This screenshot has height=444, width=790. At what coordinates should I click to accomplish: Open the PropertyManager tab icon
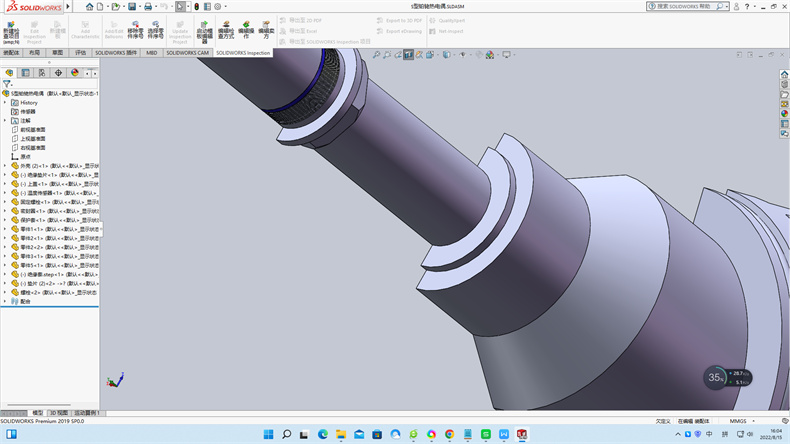(26, 73)
